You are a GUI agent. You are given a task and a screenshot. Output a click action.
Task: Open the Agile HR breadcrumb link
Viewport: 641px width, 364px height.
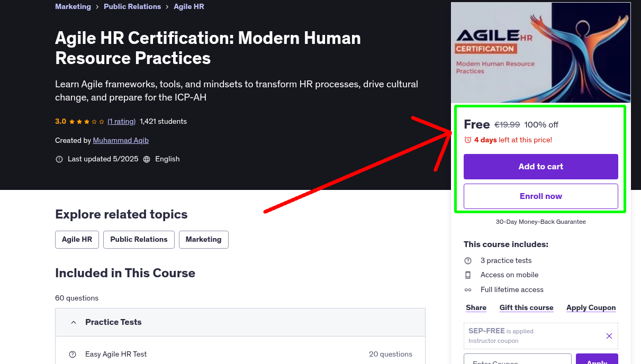tap(189, 6)
